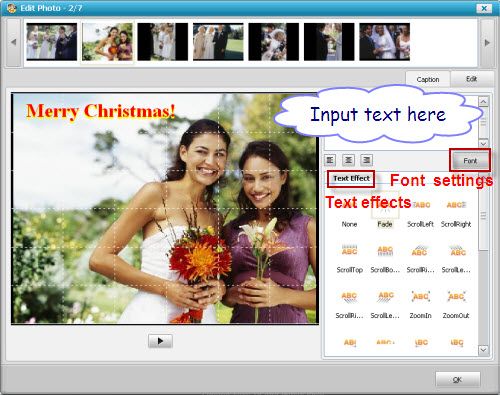Play the photo preview
The height and width of the screenshot is (395, 500).
160,341
